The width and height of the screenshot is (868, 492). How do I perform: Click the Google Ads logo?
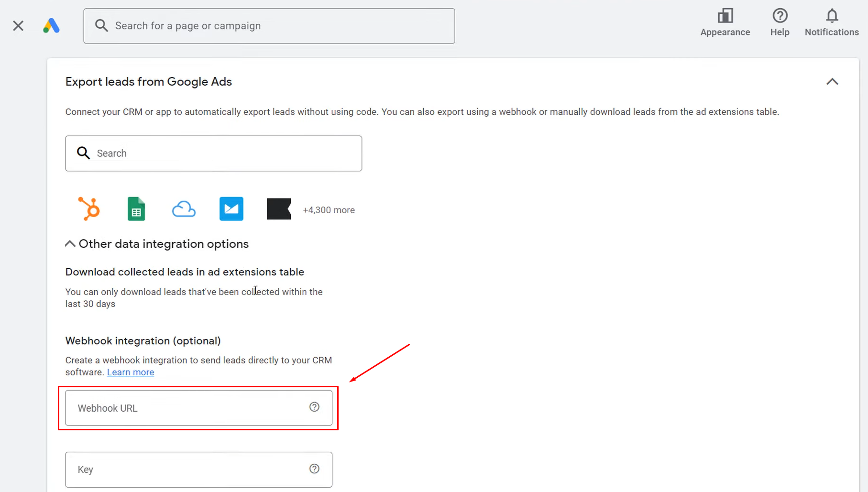[51, 26]
